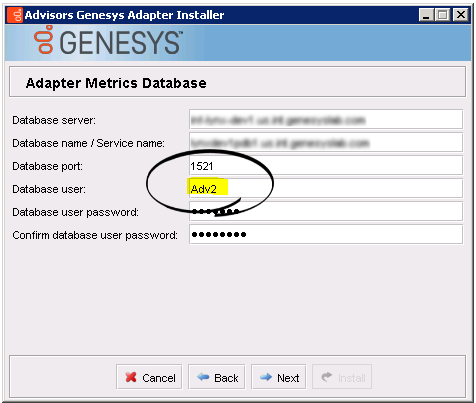Minimize the Adapter Installer window
Viewport: 476px width, 403px height.
tap(426, 15)
